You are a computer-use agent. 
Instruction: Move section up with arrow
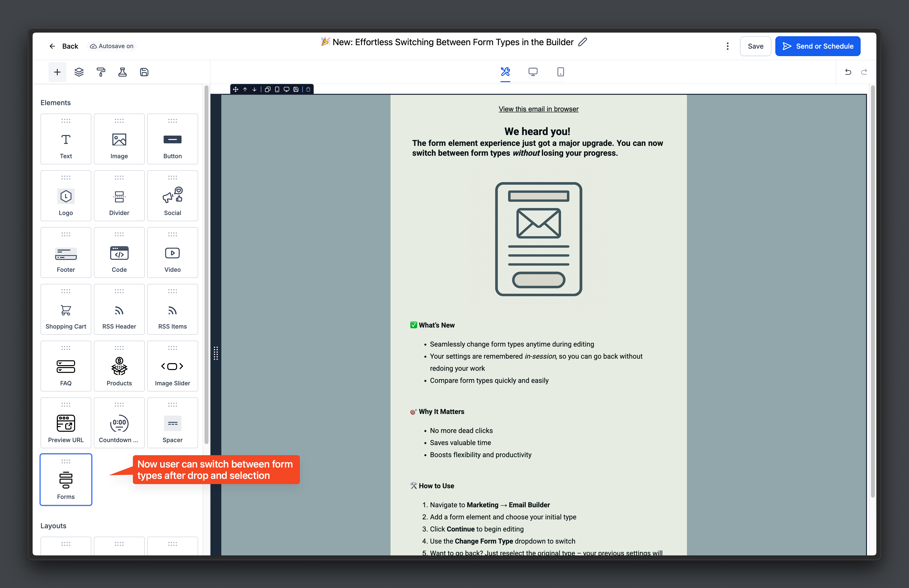click(245, 89)
